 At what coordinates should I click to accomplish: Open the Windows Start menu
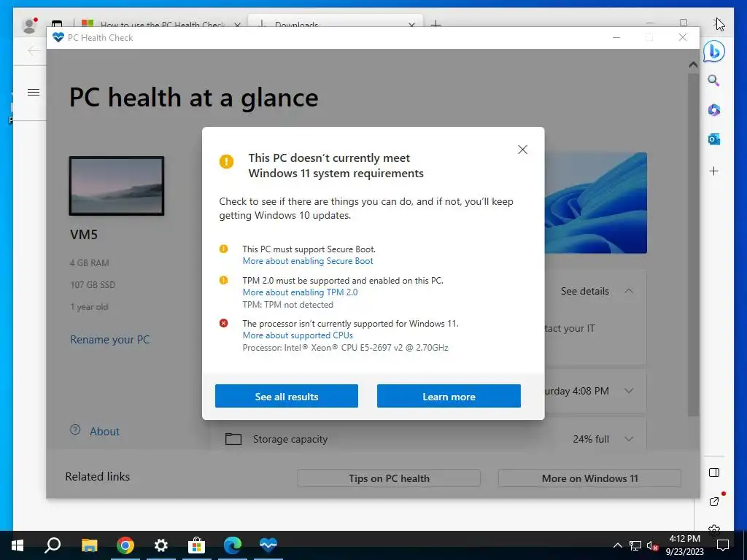click(18, 545)
